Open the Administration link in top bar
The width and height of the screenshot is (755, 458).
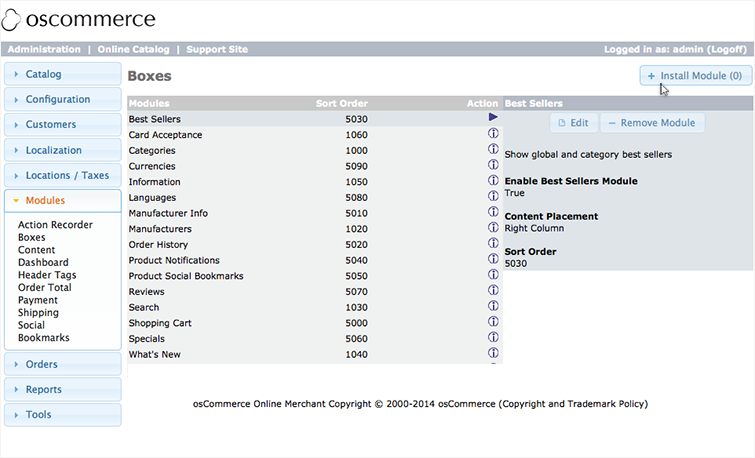44,49
